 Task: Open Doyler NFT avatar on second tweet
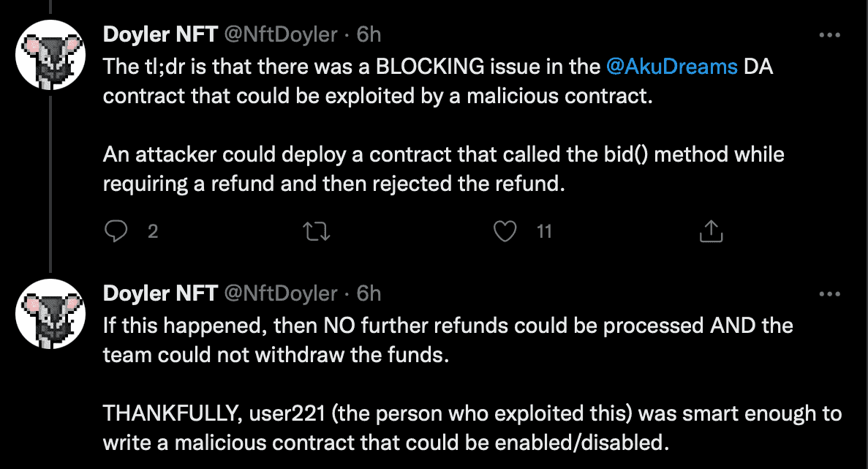pos(50,314)
